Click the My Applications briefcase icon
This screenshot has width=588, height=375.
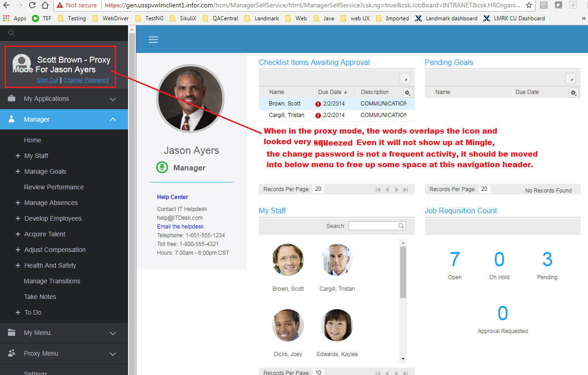[12, 99]
